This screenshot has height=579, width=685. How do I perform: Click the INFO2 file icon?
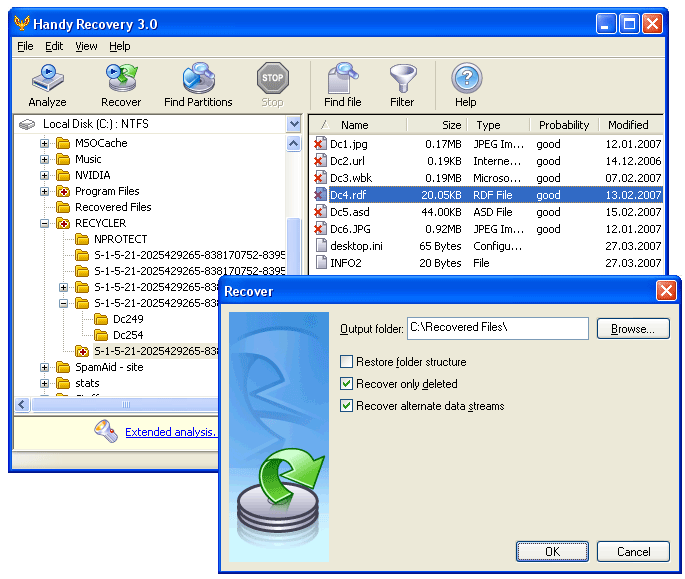click(x=321, y=263)
